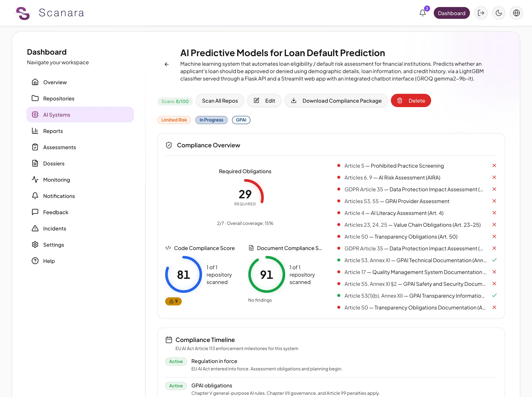Image resolution: width=532 pixels, height=397 pixels.
Task: Go to Assessments in the sidebar
Action: coord(80,147)
